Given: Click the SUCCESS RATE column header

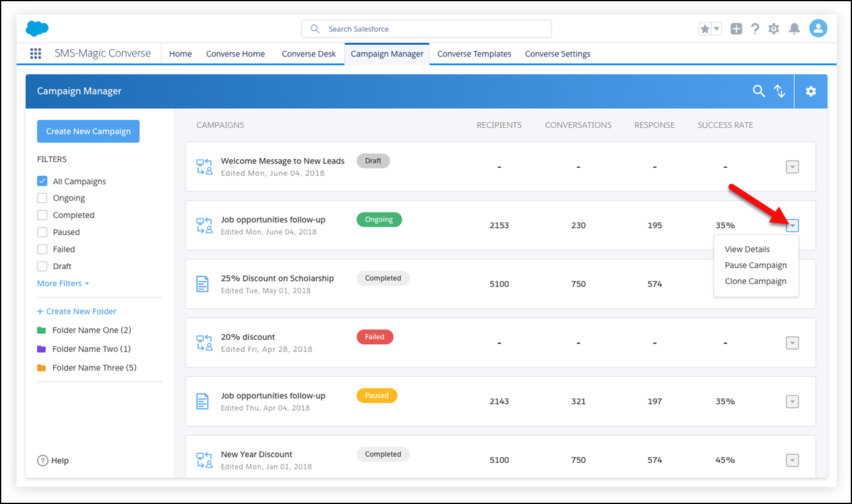Looking at the screenshot, I should [725, 125].
